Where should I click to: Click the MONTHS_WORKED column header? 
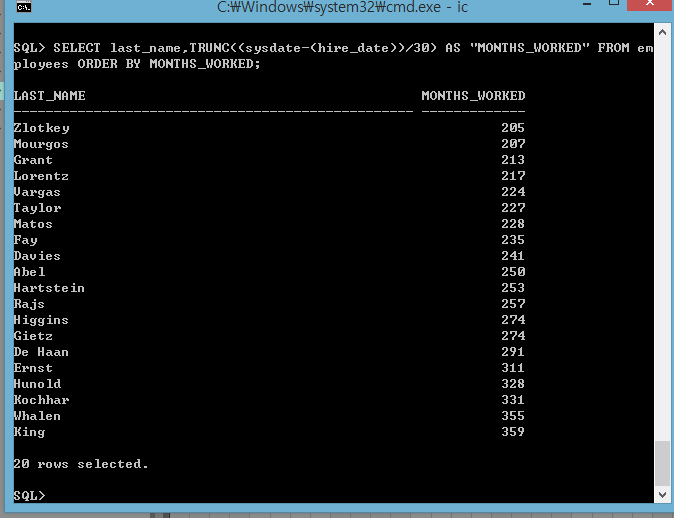click(x=473, y=95)
